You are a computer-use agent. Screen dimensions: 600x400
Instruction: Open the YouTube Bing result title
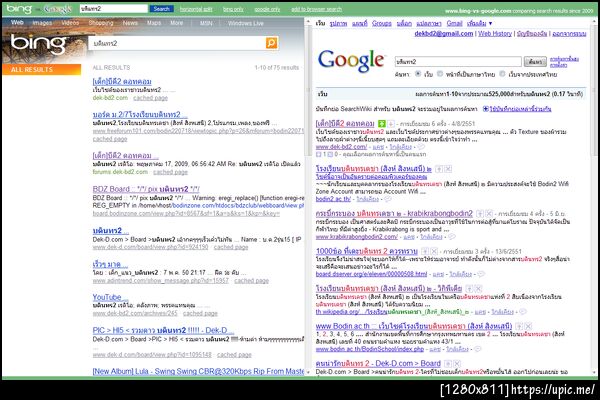[x=110, y=297]
